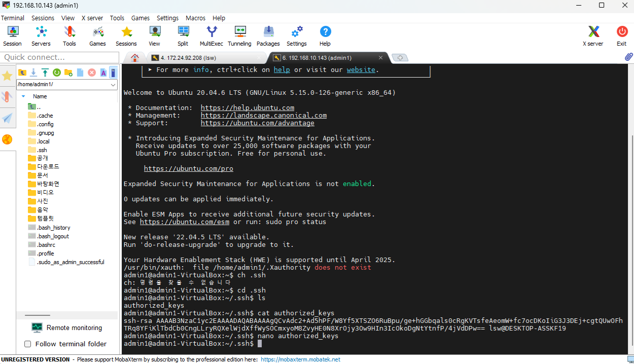Open the Sftp globe sidebar tab
This screenshot has height=364, width=634.
(x=7, y=139)
